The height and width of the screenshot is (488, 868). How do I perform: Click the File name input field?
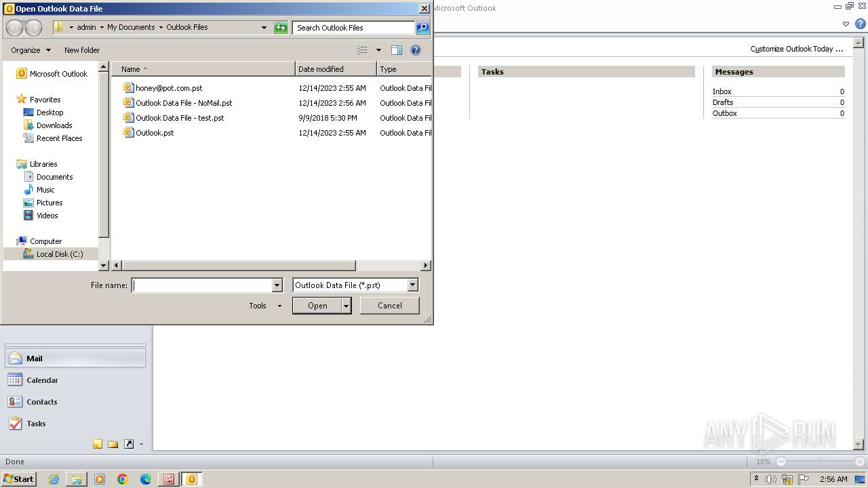pos(201,285)
